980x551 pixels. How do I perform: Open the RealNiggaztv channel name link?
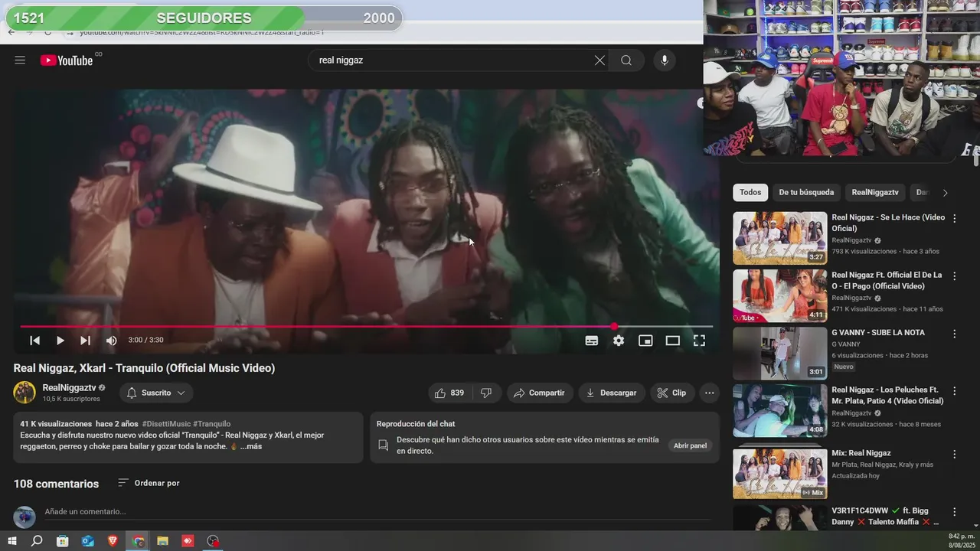coord(69,388)
